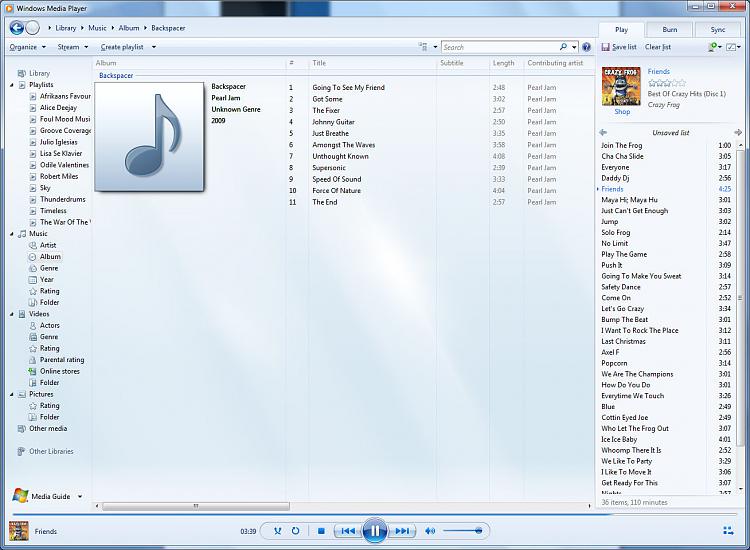Click the search magnifier icon
Image resolution: width=750 pixels, height=550 pixels.
pyautogui.click(x=563, y=47)
